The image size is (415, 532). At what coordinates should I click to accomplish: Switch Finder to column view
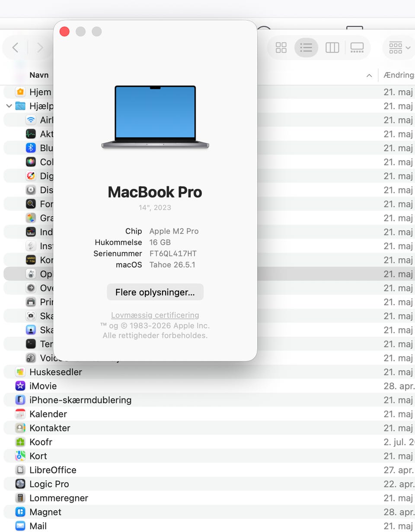point(332,47)
